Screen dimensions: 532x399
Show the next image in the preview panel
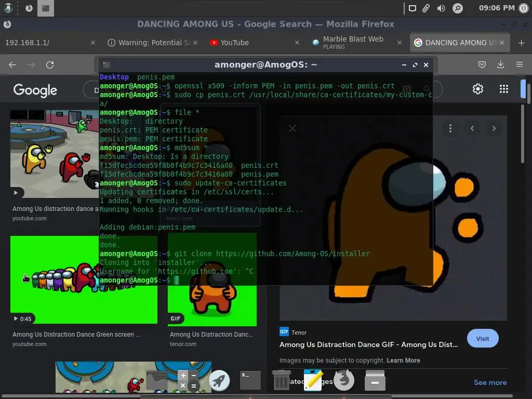coord(494,128)
